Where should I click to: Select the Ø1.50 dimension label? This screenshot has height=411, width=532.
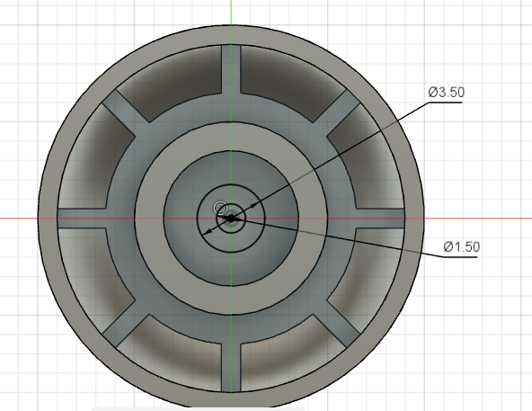[461, 246]
